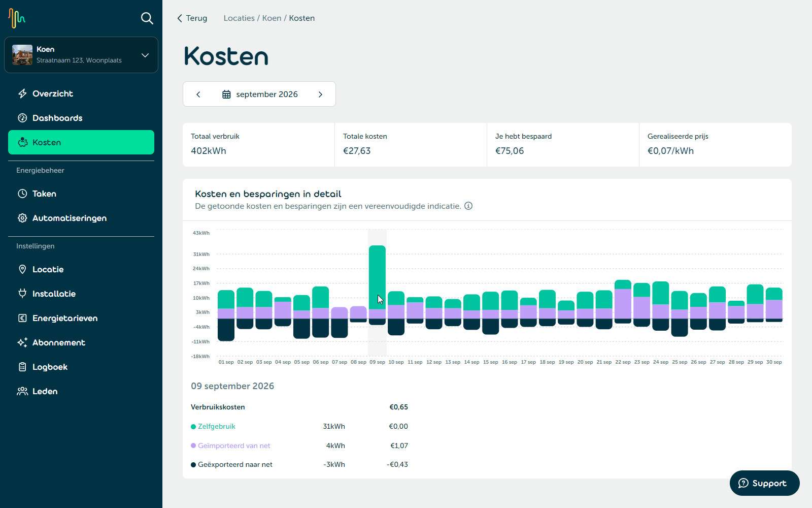812x508 pixels.
Task: Open Logboek clipboard icon
Action: (22, 367)
